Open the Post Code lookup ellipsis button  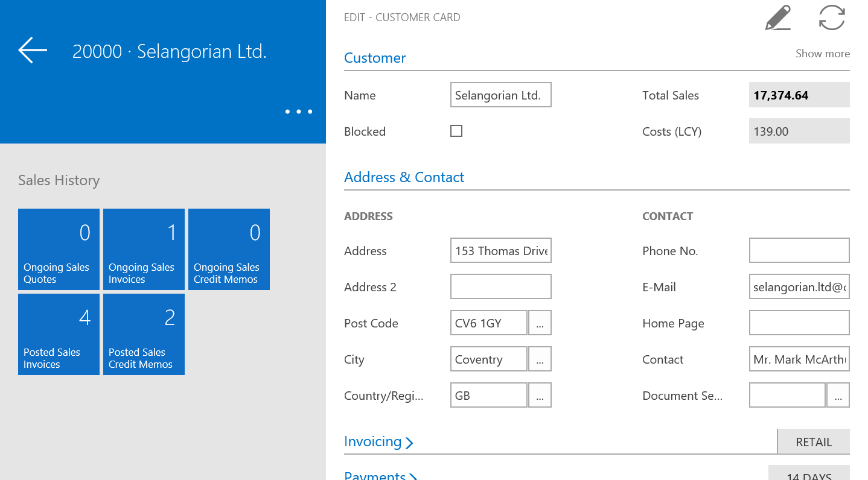tap(540, 323)
